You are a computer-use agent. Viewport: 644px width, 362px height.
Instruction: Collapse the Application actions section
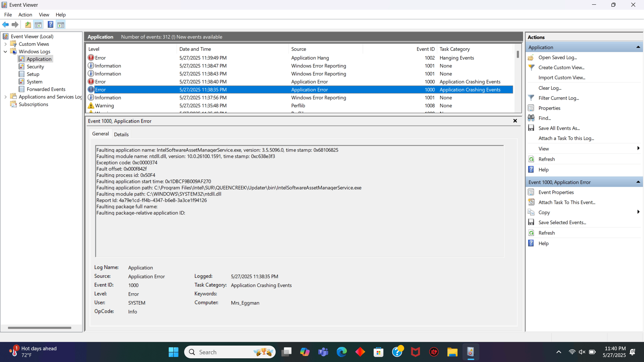click(638, 47)
